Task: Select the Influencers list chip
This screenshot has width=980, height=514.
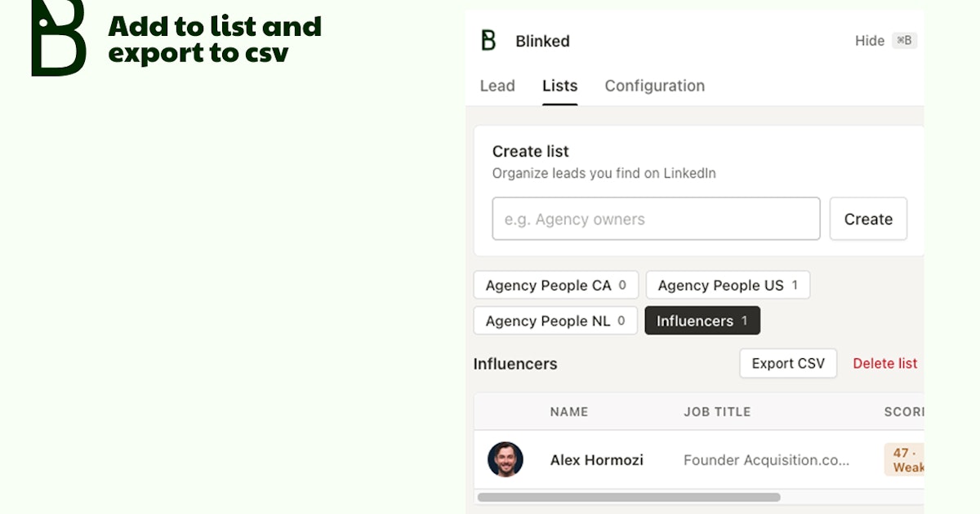Action: point(702,321)
